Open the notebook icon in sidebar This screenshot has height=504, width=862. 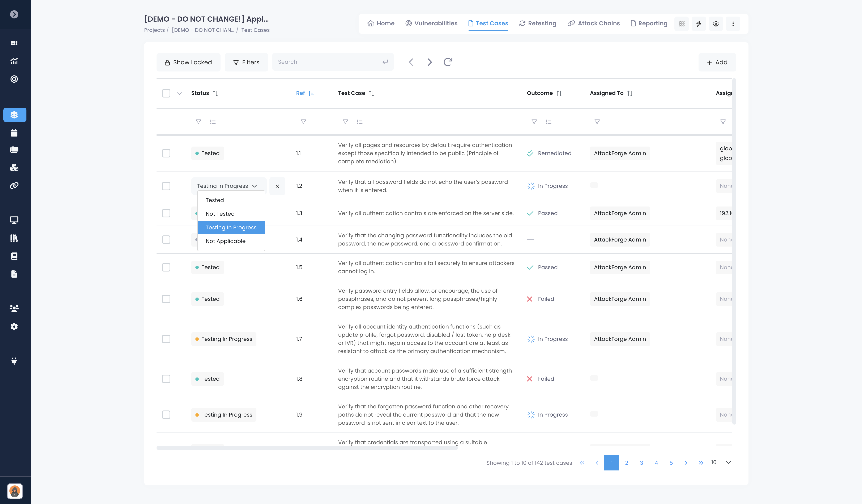click(x=14, y=256)
